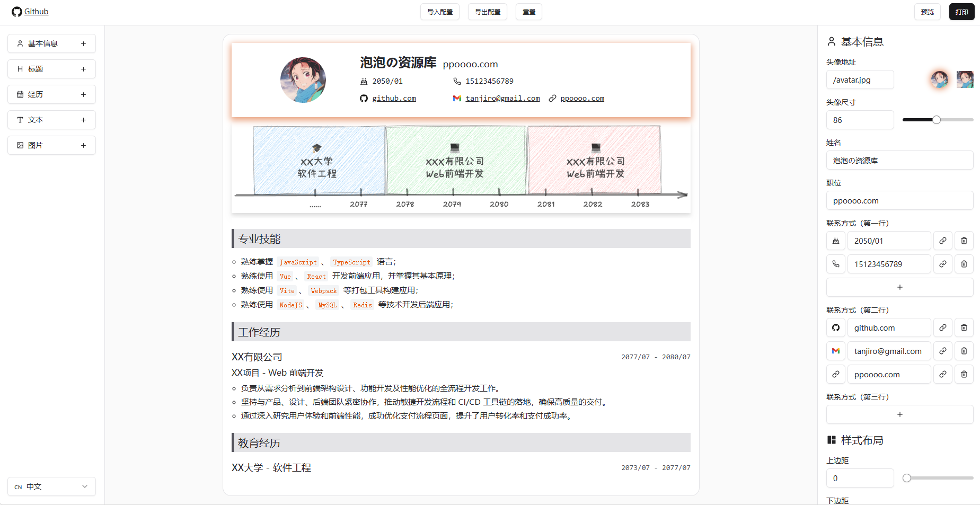Click the phone number 15123456789 in resume
This screenshot has height=505, width=980.
[x=489, y=81]
